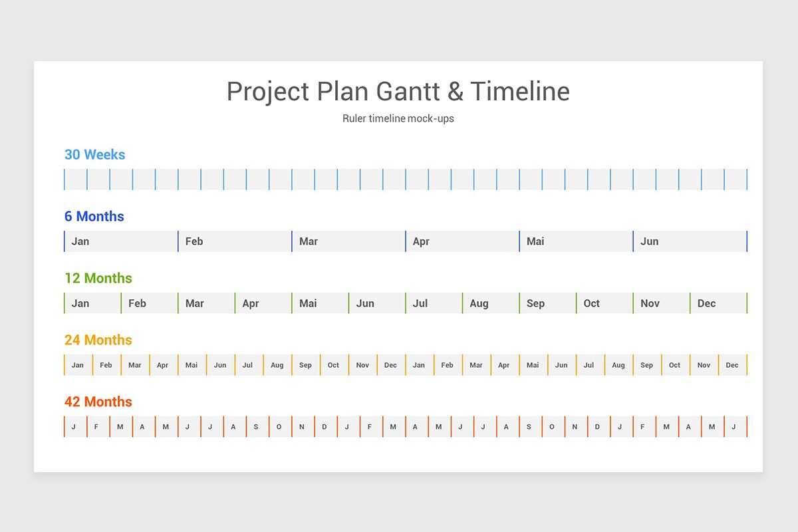Select Jun cell in 6 Months ruler
This screenshot has height=532, width=798.
[x=690, y=241]
